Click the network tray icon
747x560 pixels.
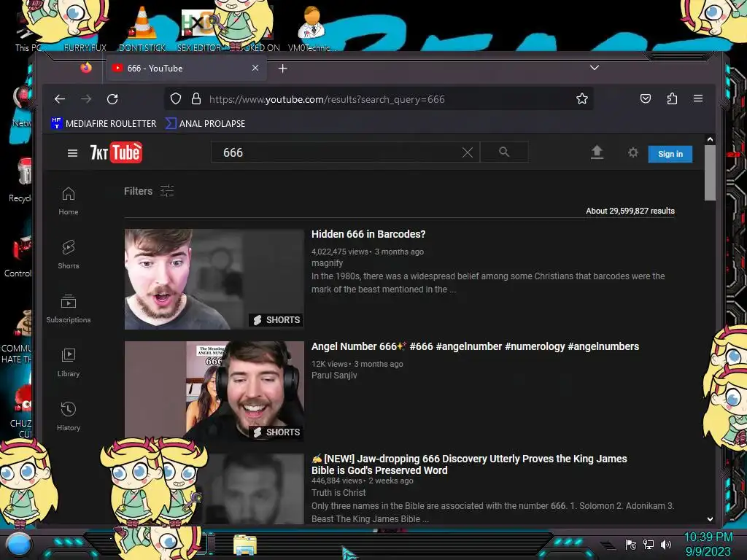pyautogui.click(x=649, y=544)
